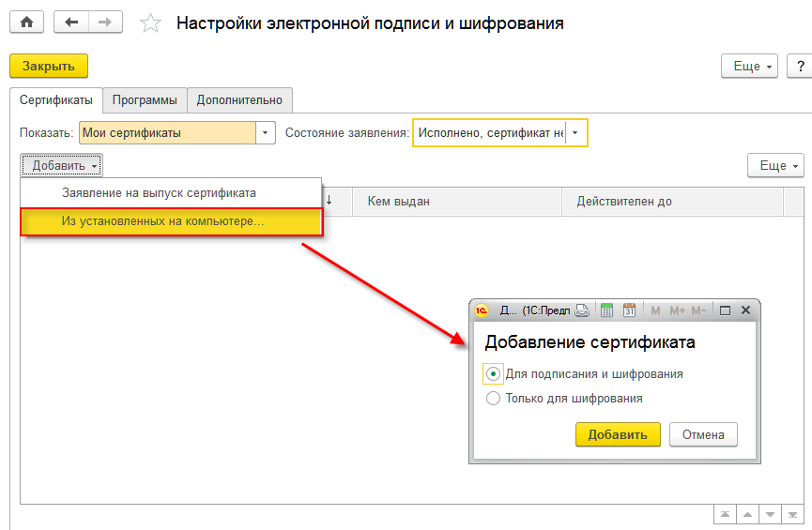Open the Добавить dropdown button
Viewport: 812px width, 530px height.
click(x=62, y=166)
